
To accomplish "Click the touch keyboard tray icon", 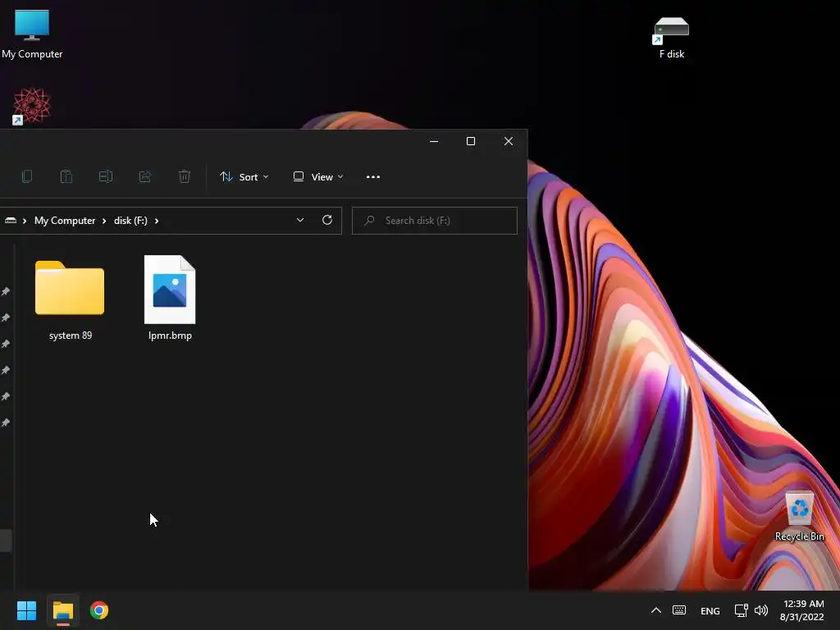I will tap(678, 610).
